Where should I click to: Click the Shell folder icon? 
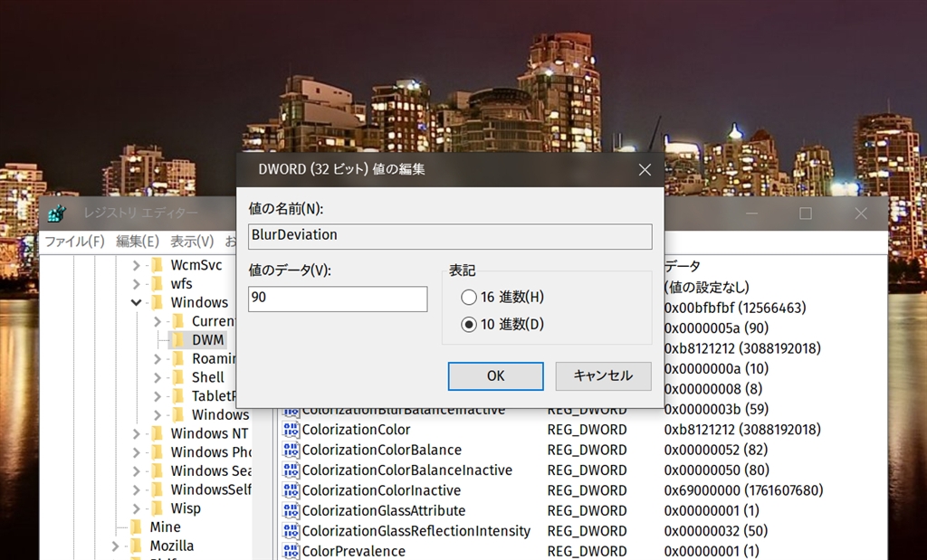click(178, 377)
